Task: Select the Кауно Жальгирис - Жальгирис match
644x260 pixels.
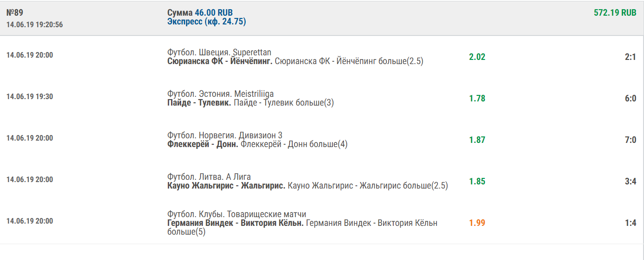Action: (x=226, y=185)
